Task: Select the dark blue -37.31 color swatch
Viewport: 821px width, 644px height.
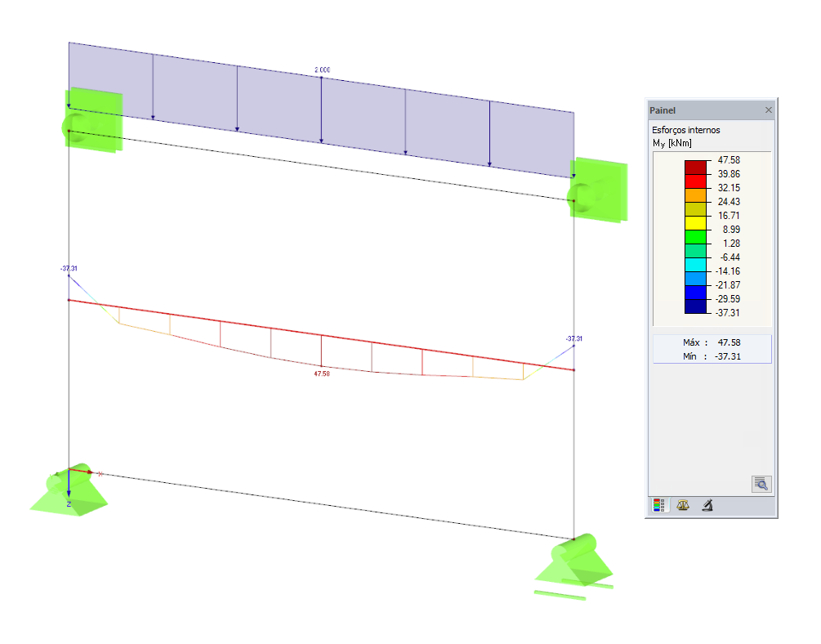Action: (695, 306)
